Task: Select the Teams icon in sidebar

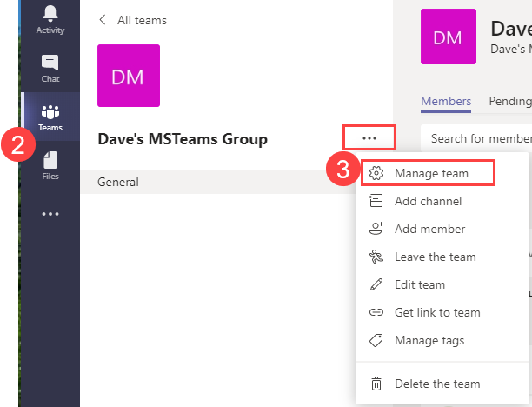Action: [x=50, y=112]
